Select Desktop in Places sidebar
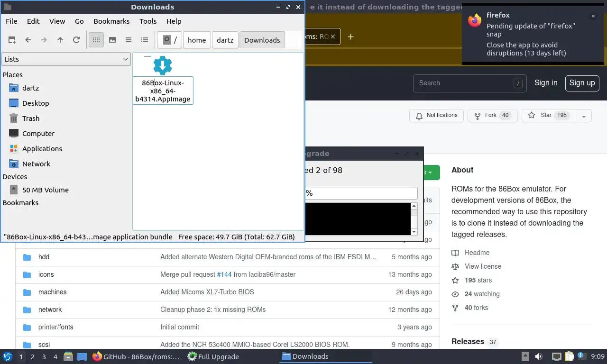Viewport: 607px width, 364px height. (x=36, y=103)
